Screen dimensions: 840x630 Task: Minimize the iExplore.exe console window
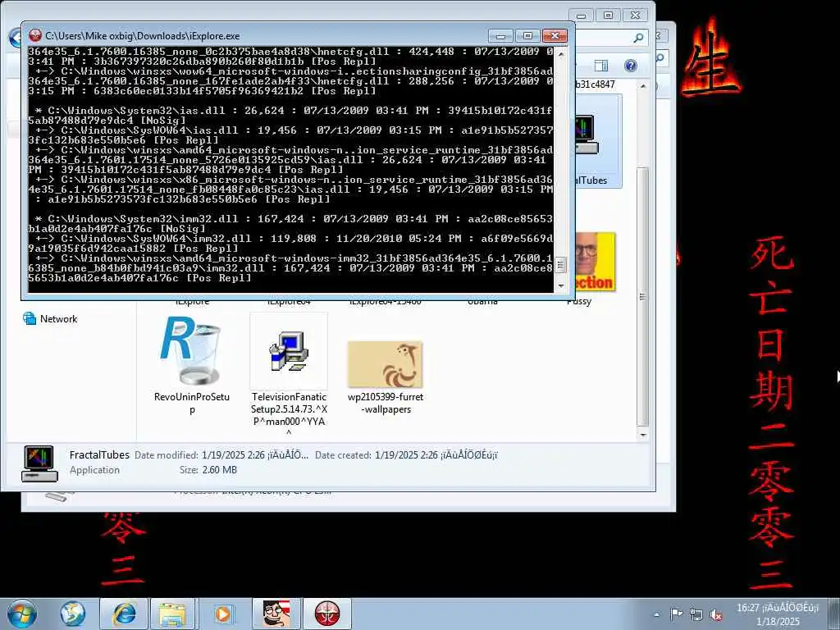tap(501, 36)
